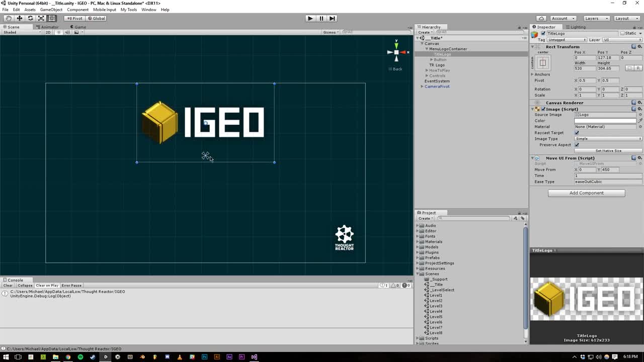Click the Pause button in toolbar
The image size is (644, 362).
coord(321,18)
